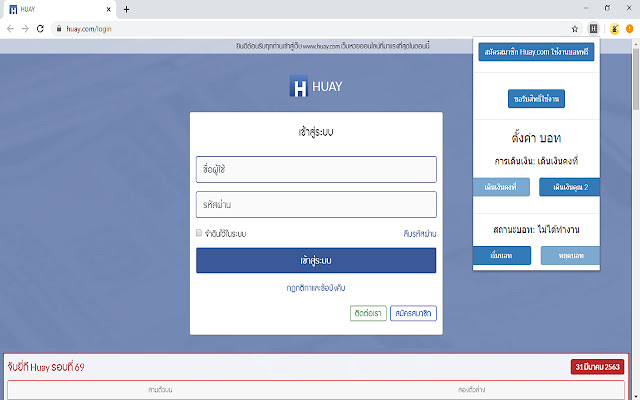The height and width of the screenshot is (400, 640).
Task: Click the หยุดบอท stop bot button
Action: click(571, 256)
